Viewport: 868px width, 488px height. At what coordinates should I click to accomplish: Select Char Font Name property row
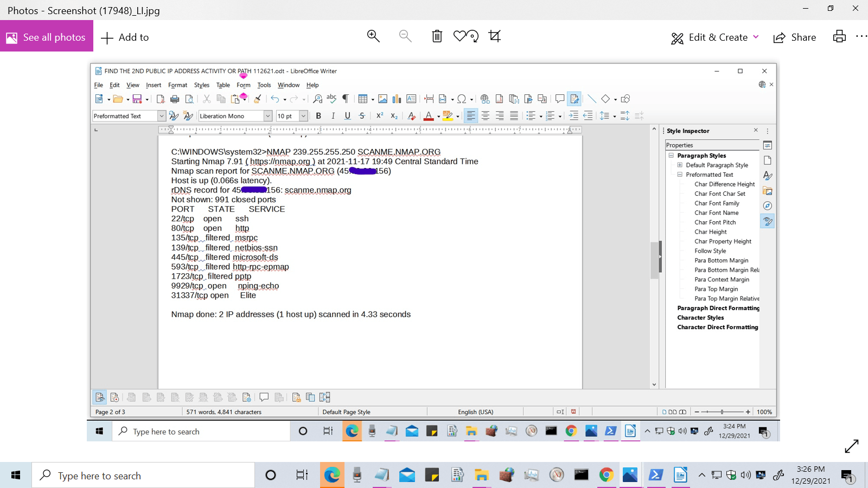[716, 213]
